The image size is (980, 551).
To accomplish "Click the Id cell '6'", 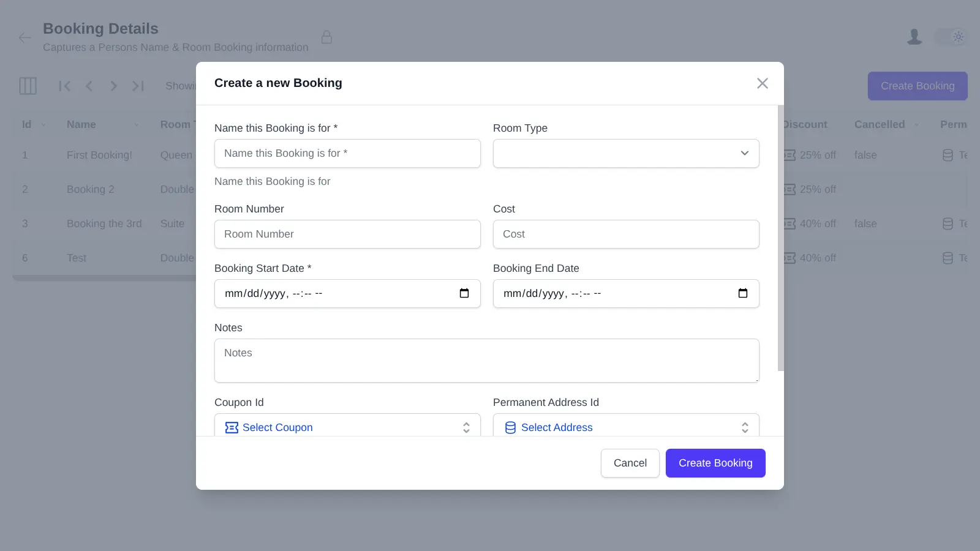I will (25, 258).
